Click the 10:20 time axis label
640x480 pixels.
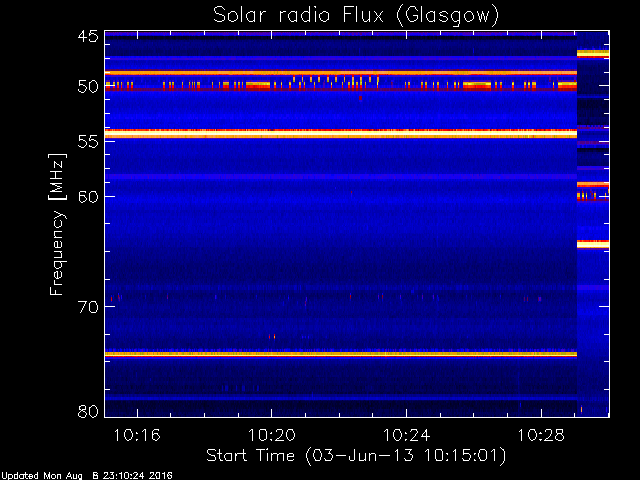point(271,436)
